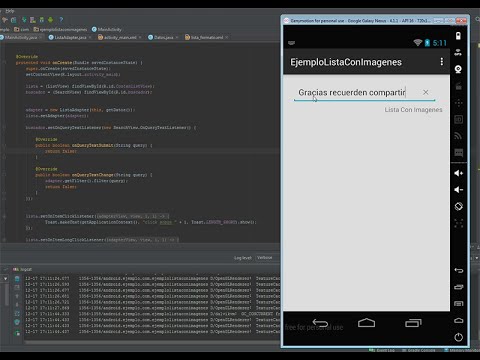Click the Genymotion SMS message icon
The image size is (480, 360).
458,153
